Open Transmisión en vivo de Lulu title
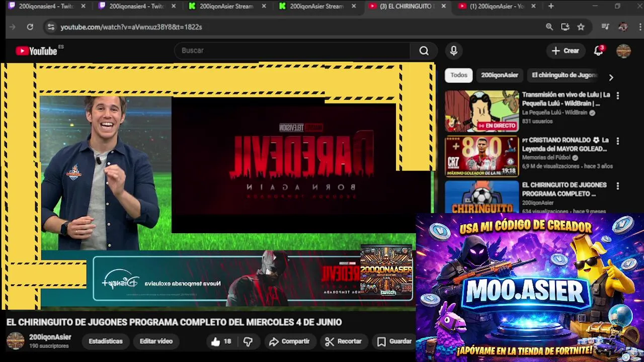 click(566, 99)
